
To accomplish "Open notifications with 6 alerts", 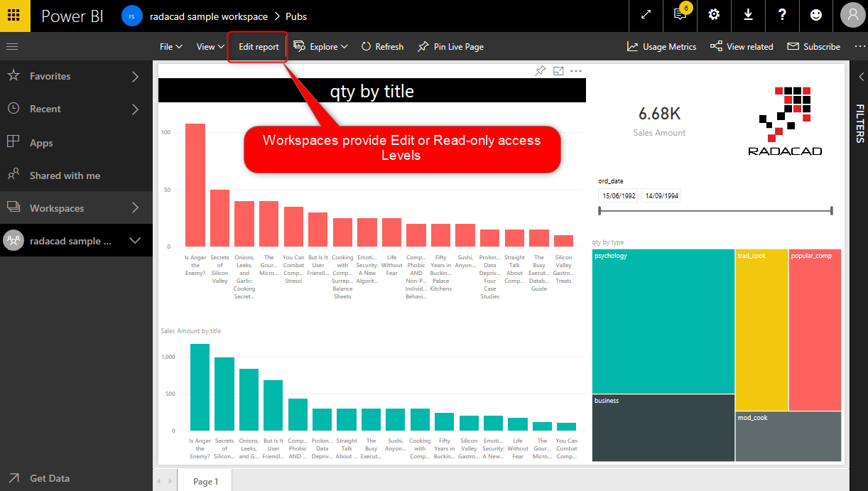I will (x=680, y=16).
